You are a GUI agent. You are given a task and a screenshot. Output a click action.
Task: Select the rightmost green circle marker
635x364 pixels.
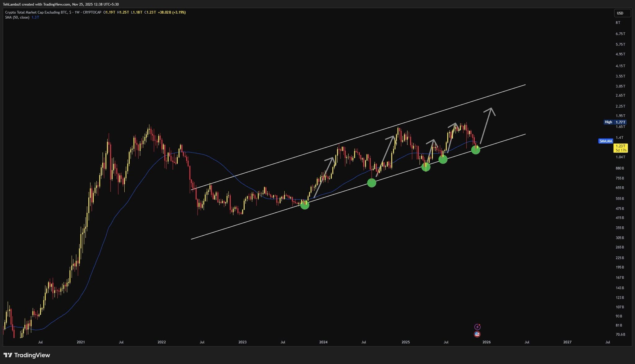(476, 150)
